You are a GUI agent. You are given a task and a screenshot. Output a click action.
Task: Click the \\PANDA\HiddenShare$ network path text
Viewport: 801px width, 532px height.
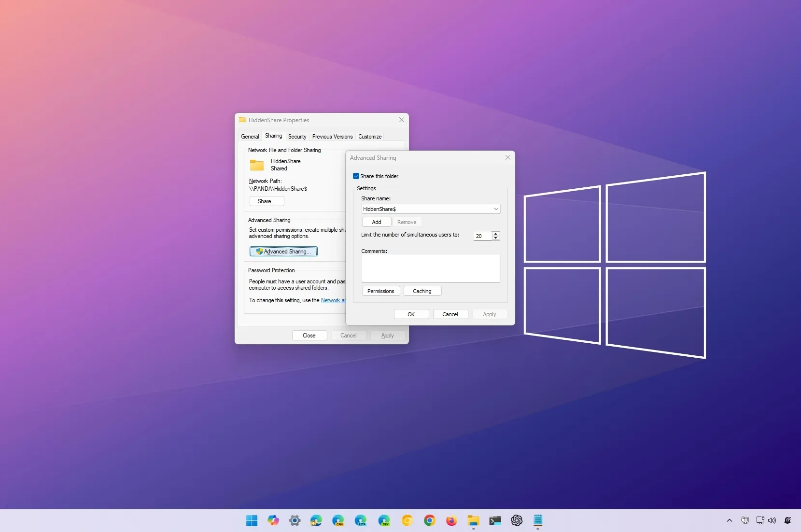point(278,189)
